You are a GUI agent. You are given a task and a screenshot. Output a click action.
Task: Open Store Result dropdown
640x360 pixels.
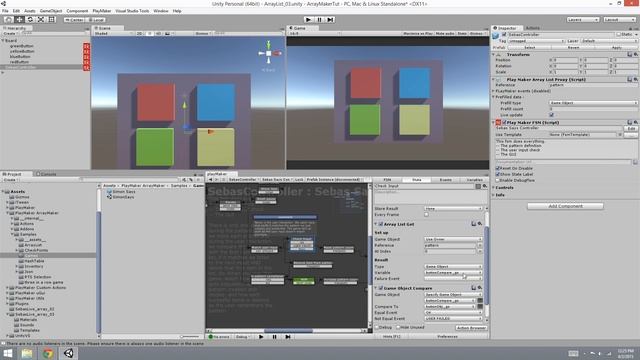tap(453, 209)
